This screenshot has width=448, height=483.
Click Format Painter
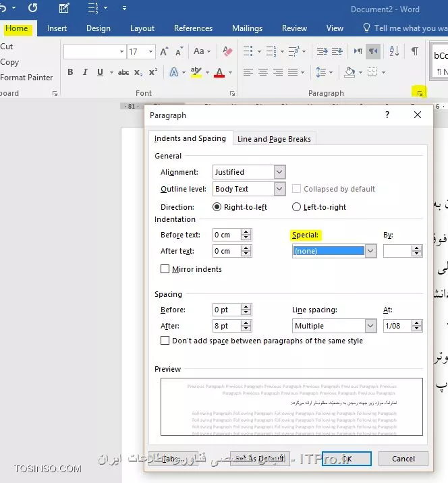(x=26, y=78)
